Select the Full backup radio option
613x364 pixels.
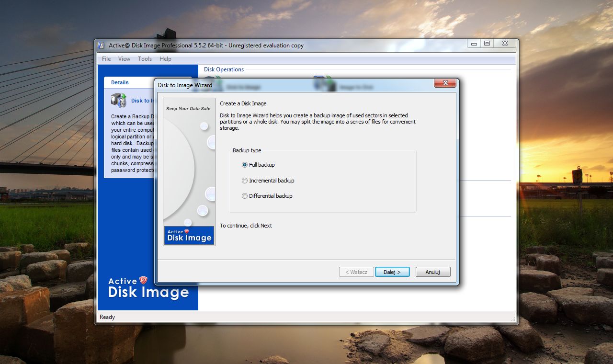click(258, 165)
